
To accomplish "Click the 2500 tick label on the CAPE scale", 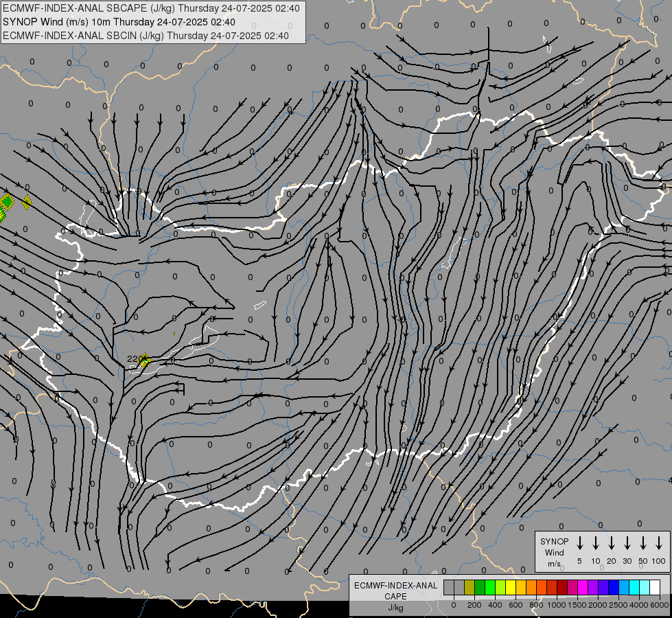I will pyautogui.click(x=618, y=605).
